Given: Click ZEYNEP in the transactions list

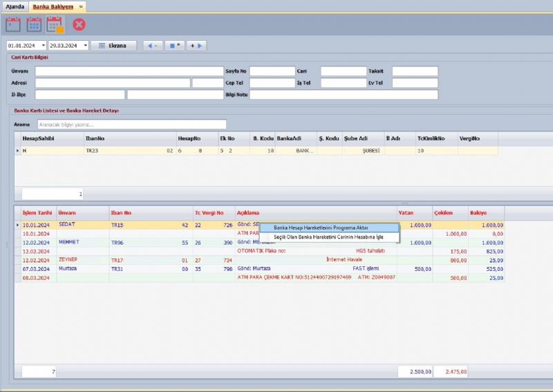Looking at the screenshot, I should (68, 260).
